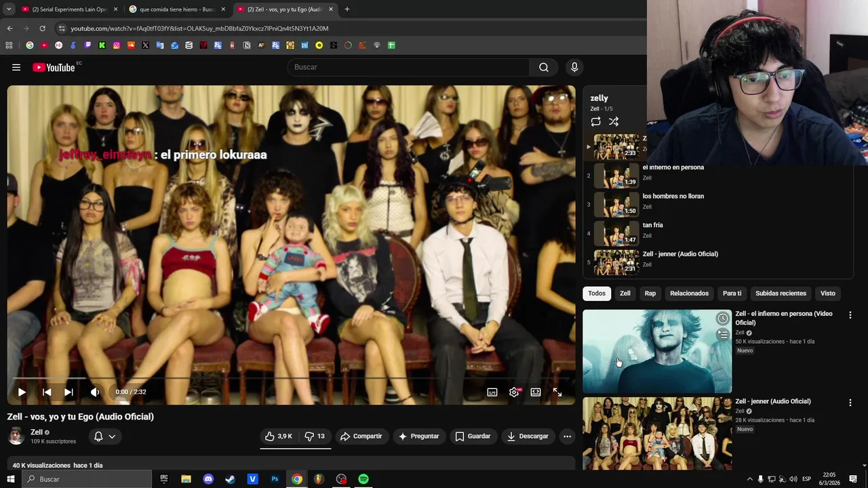The height and width of the screenshot is (488, 868).
Task: Open tab search dropdown arrow
Action: point(9,9)
